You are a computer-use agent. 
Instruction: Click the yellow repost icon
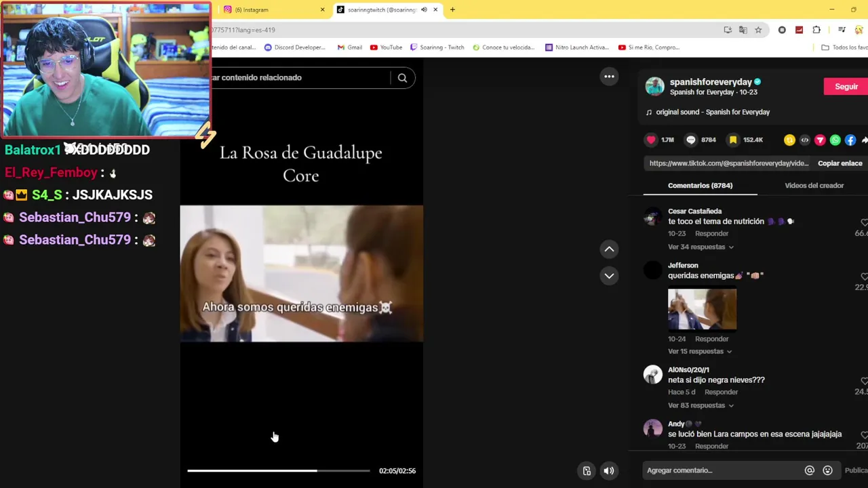(789, 140)
